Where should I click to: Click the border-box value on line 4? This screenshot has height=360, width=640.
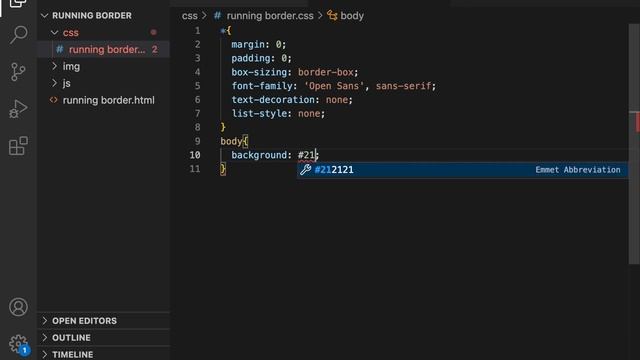tap(325, 72)
